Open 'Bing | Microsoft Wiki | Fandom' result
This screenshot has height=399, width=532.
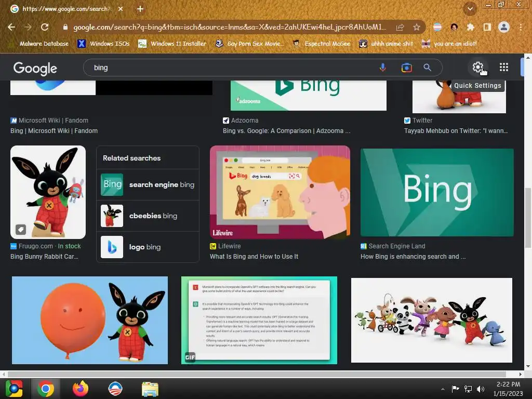coord(54,130)
